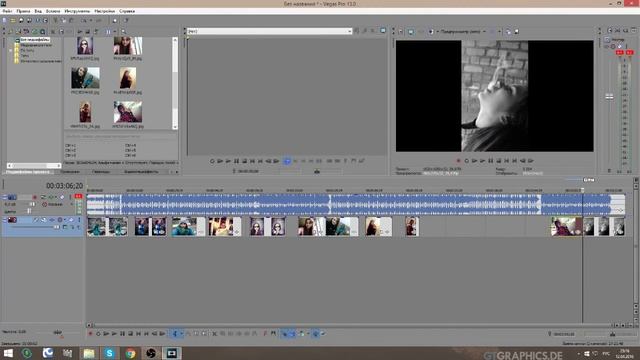Toggle Automatic Crossfades button
This screenshot has height=360, width=640.
coord(293,334)
